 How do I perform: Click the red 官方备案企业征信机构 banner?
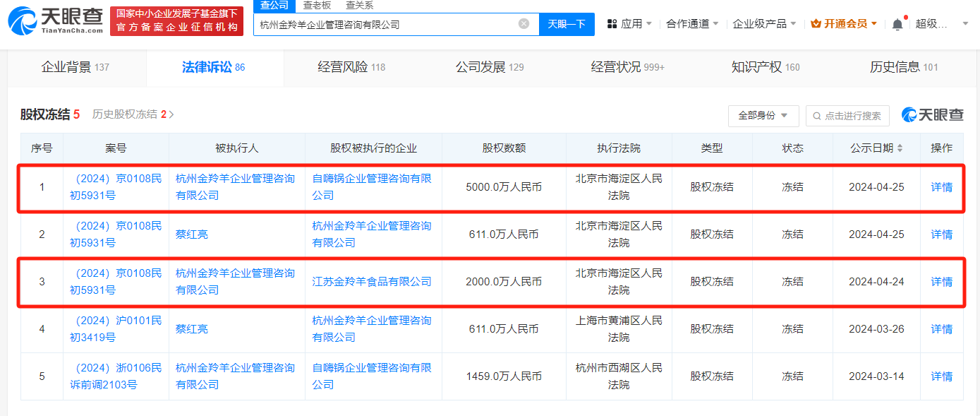[177, 21]
